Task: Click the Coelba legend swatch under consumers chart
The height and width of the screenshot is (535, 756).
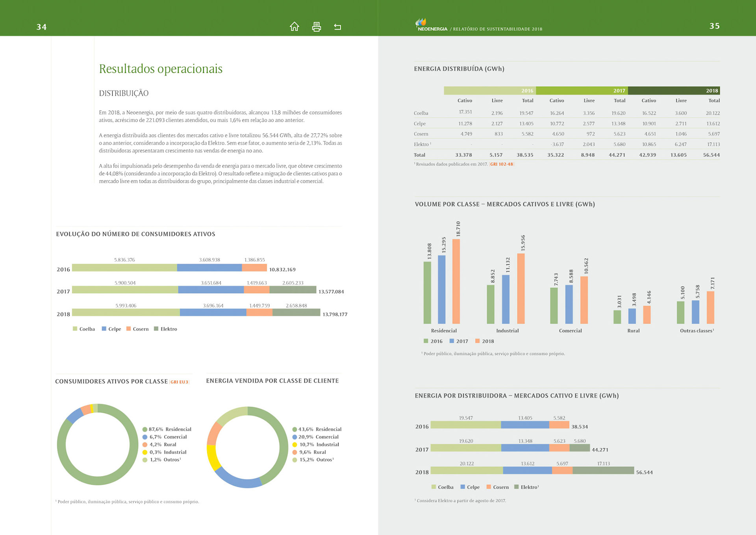Action: (75, 329)
